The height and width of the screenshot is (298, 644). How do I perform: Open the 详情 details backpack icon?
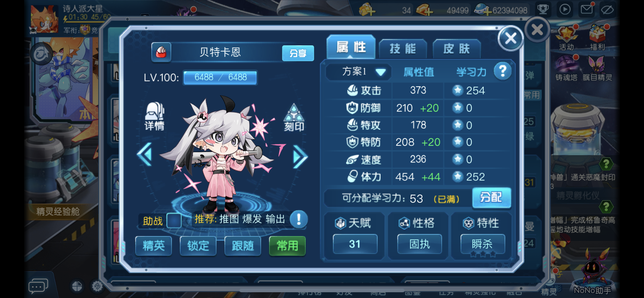pos(155,116)
